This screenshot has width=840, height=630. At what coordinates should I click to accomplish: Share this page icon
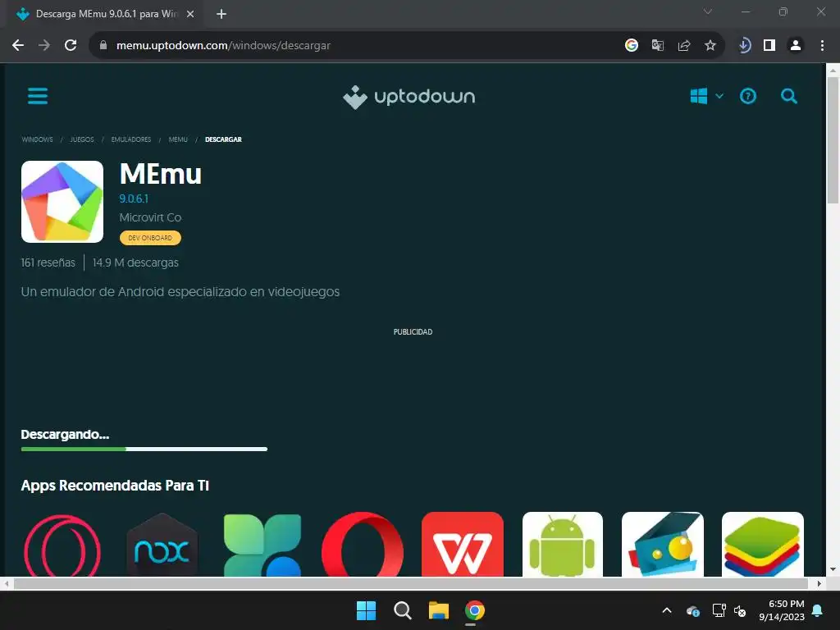coord(684,46)
